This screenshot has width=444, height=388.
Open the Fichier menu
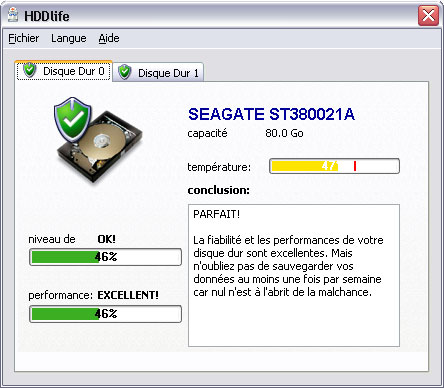[24, 38]
